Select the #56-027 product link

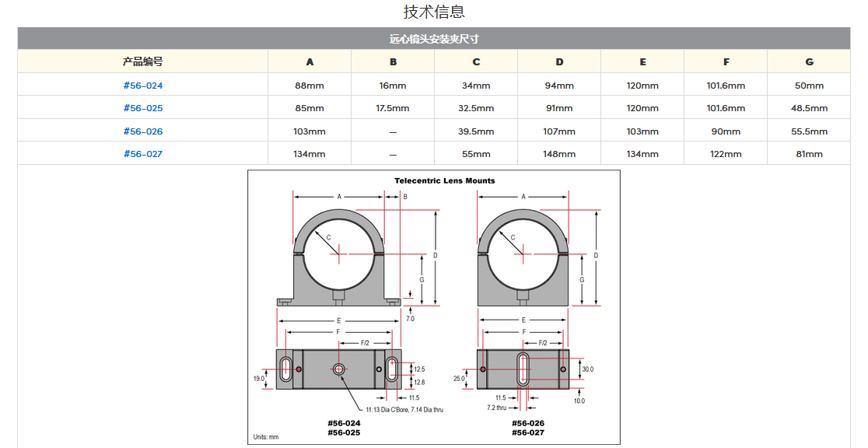coord(143,154)
